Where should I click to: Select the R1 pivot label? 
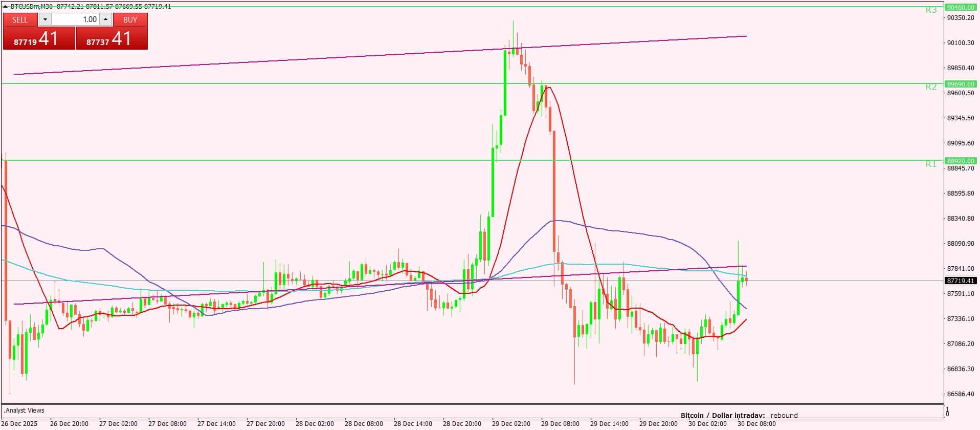point(931,164)
